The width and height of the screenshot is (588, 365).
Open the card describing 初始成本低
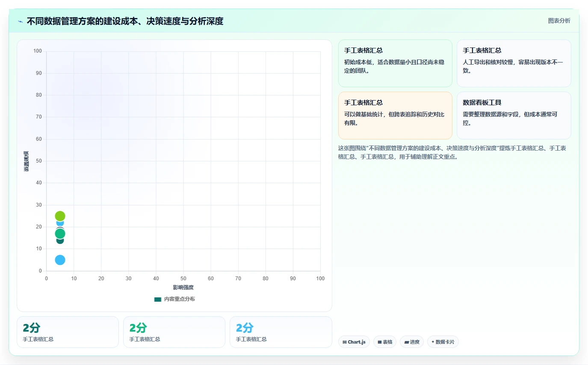pos(395,63)
